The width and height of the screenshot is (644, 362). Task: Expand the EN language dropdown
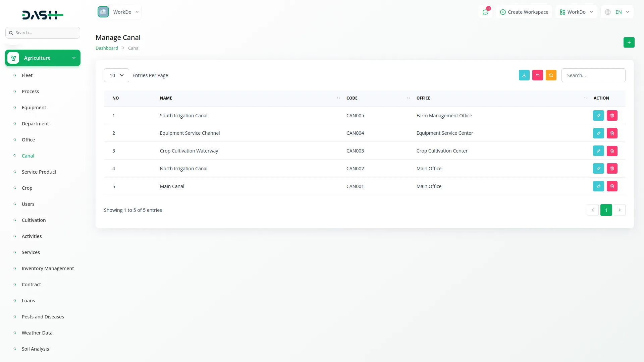pos(618,12)
